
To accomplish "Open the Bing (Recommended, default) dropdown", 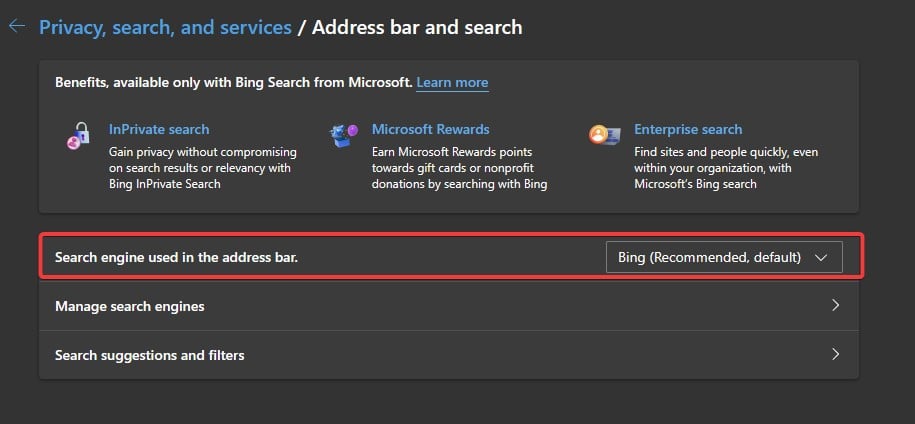I will [724, 257].
